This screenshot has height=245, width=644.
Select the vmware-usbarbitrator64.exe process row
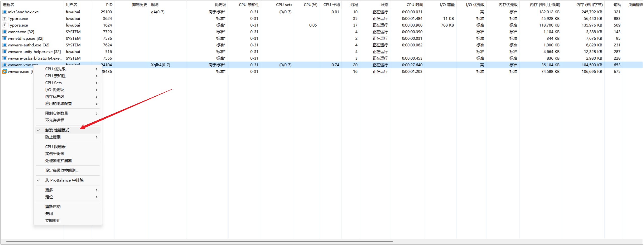(322, 58)
